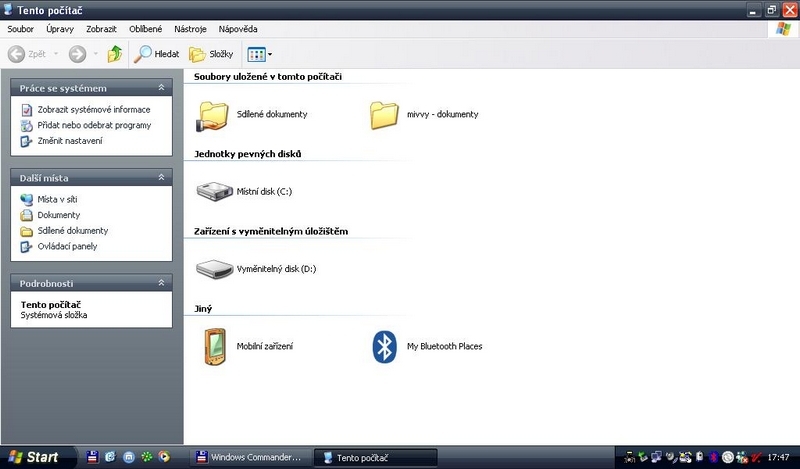Collapse the Podrobnosti panel

coord(161,284)
